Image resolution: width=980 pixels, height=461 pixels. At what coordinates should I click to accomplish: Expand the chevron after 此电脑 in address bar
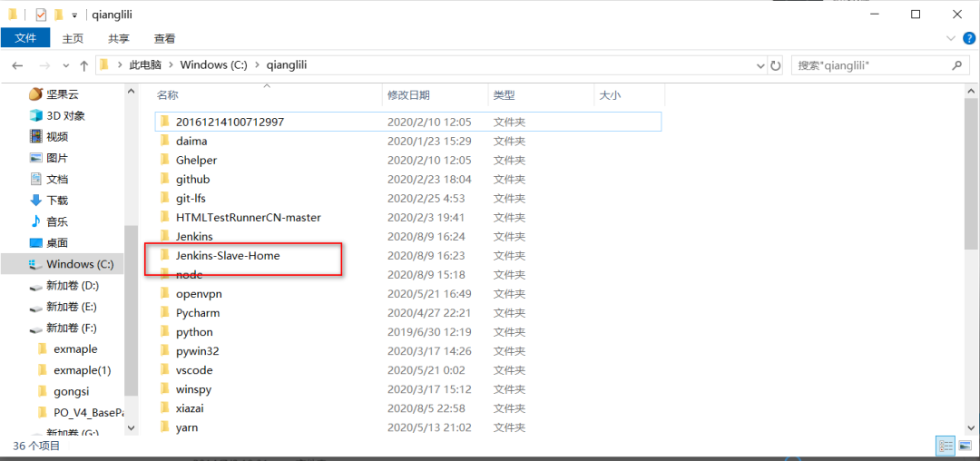170,64
